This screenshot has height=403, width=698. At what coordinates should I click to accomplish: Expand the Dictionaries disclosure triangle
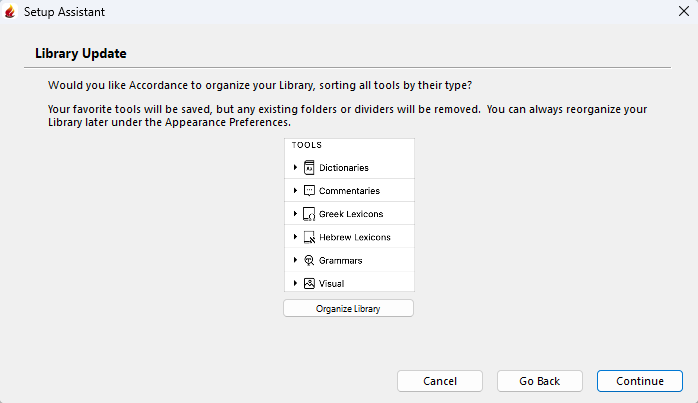pos(295,168)
